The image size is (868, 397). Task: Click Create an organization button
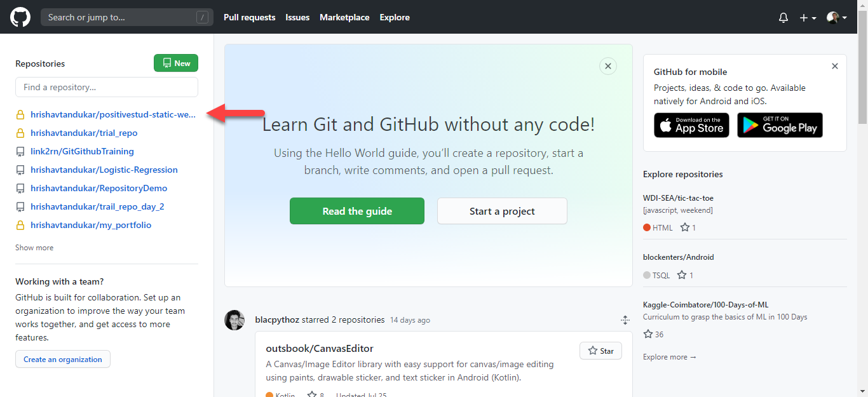(x=63, y=359)
